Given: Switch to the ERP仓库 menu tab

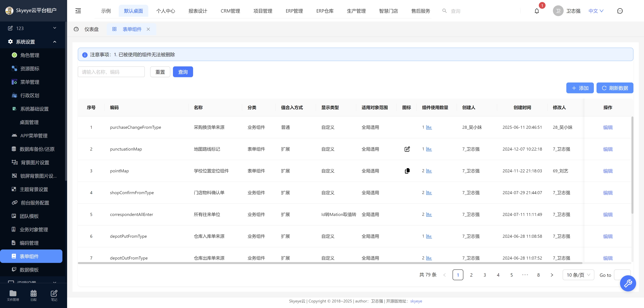Looking at the screenshot, I should tap(325, 11).
